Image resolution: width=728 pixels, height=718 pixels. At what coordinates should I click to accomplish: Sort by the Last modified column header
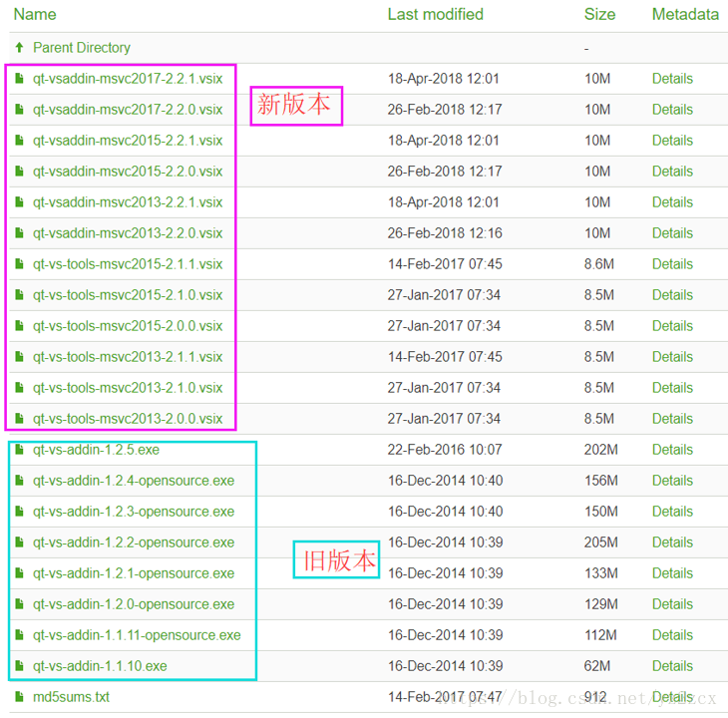436,14
